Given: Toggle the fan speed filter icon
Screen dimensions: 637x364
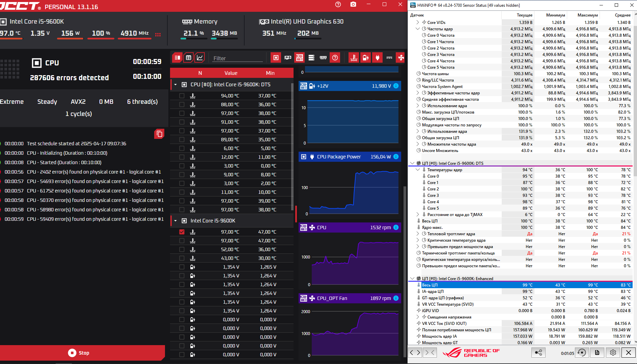Looking at the screenshot, I should point(401,58).
